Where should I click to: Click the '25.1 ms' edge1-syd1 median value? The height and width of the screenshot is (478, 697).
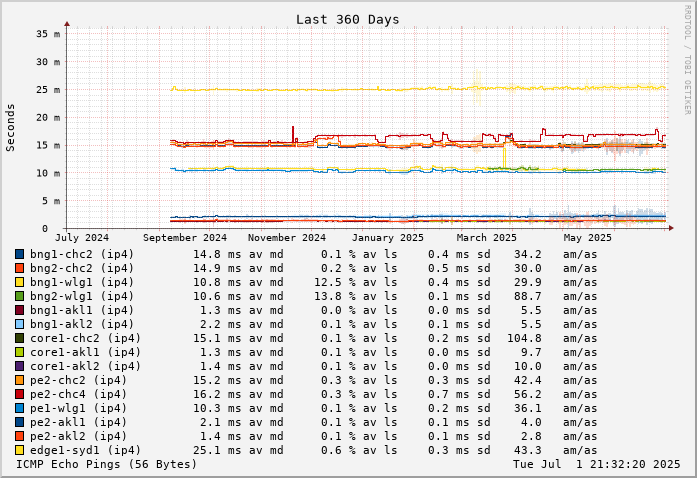(x=217, y=450)
